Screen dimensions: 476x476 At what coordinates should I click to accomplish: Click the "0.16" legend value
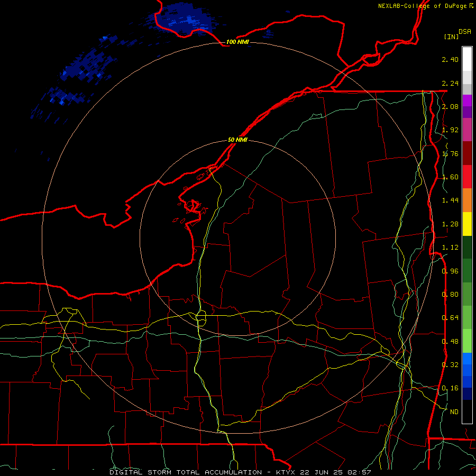coord(450,388)
